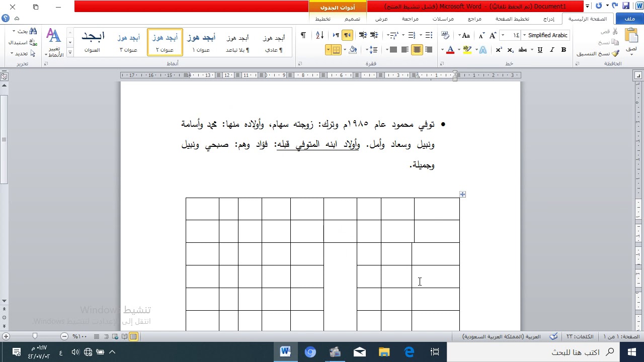Toggle Bold formatting
The height and width of the screenshot is (362, 644).
(563, 50)
